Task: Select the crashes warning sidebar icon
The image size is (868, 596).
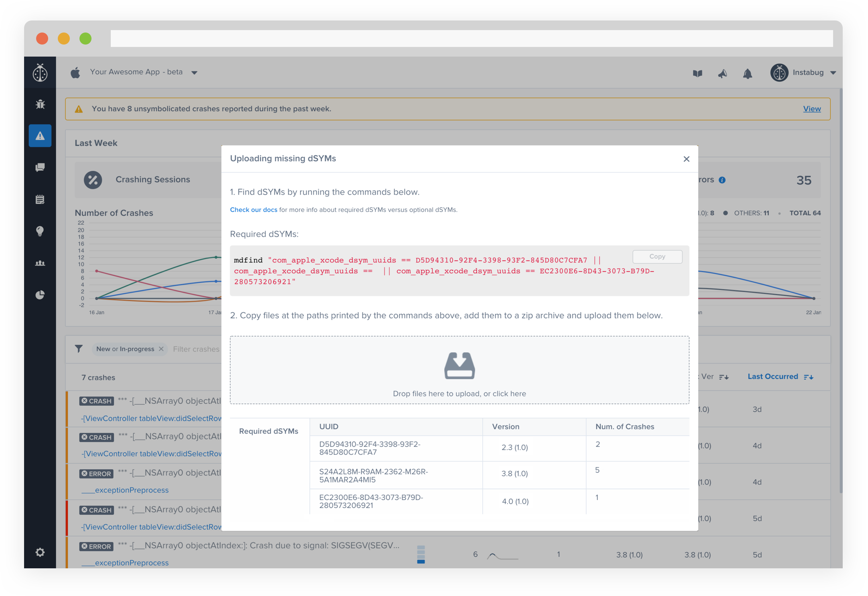Action: tap(40, 136)
